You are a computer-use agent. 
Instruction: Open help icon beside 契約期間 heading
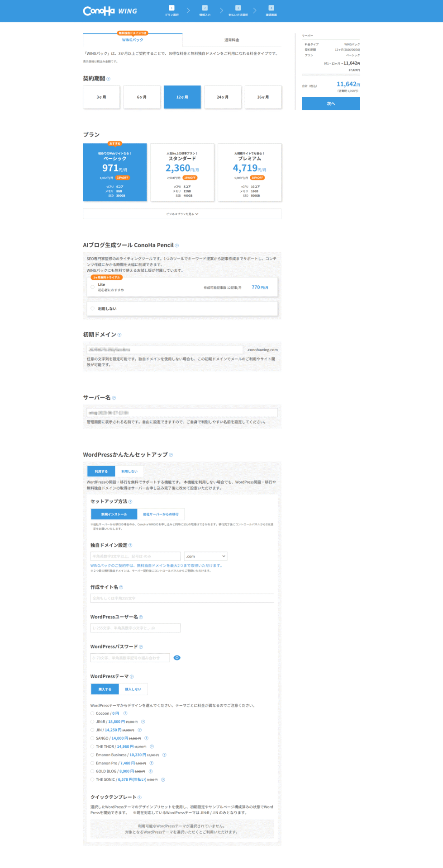(108, 79)
